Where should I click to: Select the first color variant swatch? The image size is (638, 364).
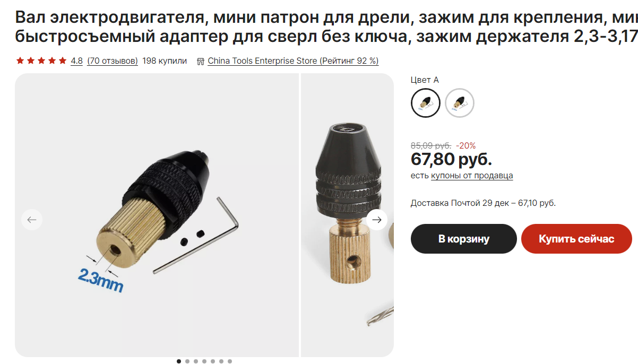click(426, 103)
